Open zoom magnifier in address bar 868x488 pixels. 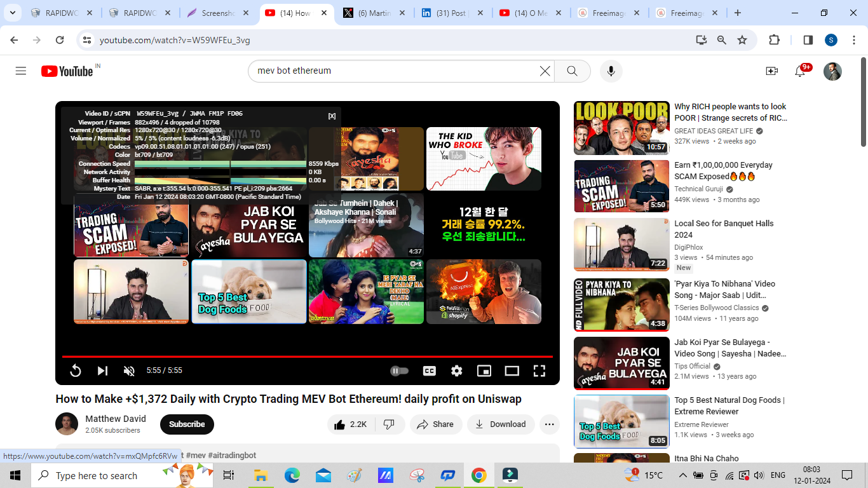pyautogui.click(x=722, y=40)
